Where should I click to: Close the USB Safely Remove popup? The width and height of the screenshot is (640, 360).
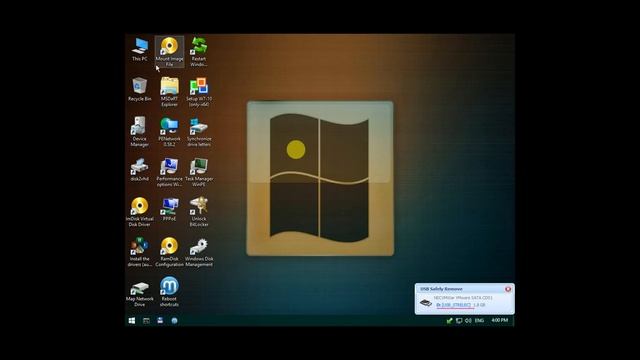(x=508, y=289)
